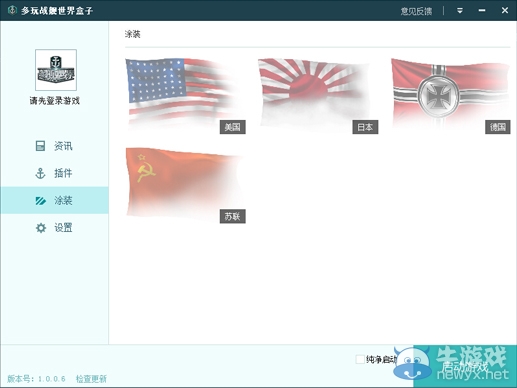Viewport: 517px width, 388px height.
Task: Select the 资讯 sidebar tab
Action: coord(54,146)
